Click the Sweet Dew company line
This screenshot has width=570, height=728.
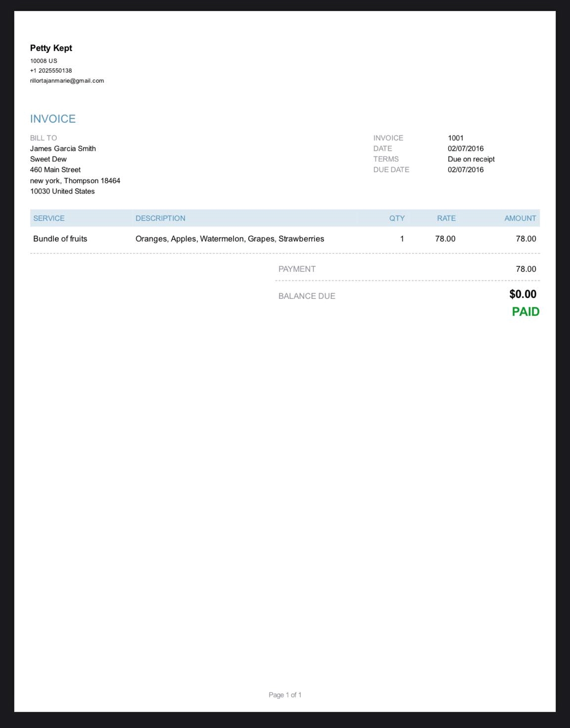(x=48, y=159)
